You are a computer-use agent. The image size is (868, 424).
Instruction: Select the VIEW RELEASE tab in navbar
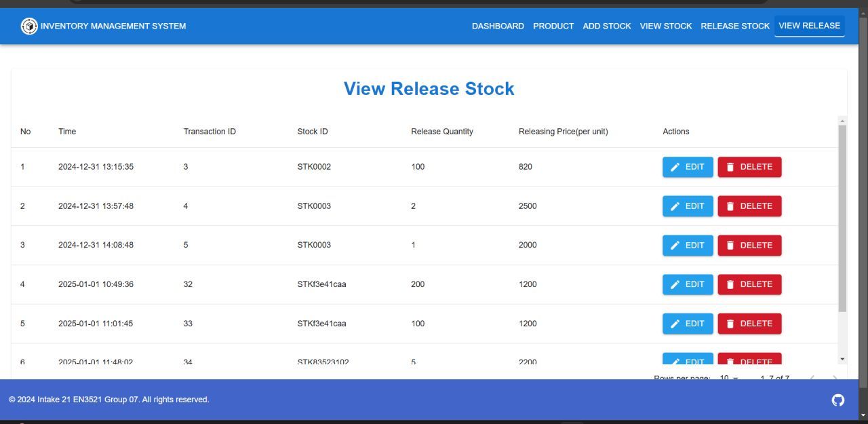808,25
